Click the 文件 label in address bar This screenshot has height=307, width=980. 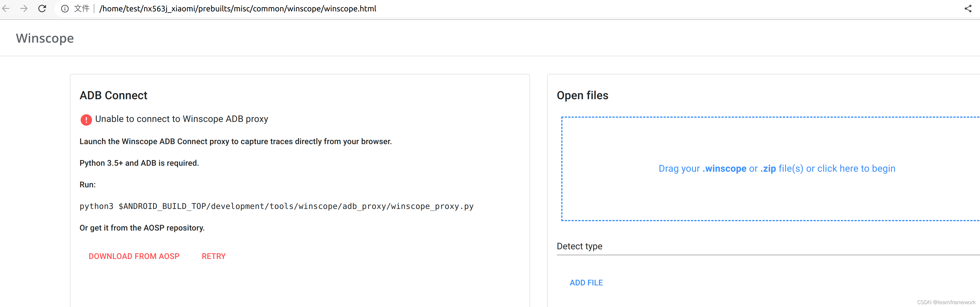pos(82,8)
